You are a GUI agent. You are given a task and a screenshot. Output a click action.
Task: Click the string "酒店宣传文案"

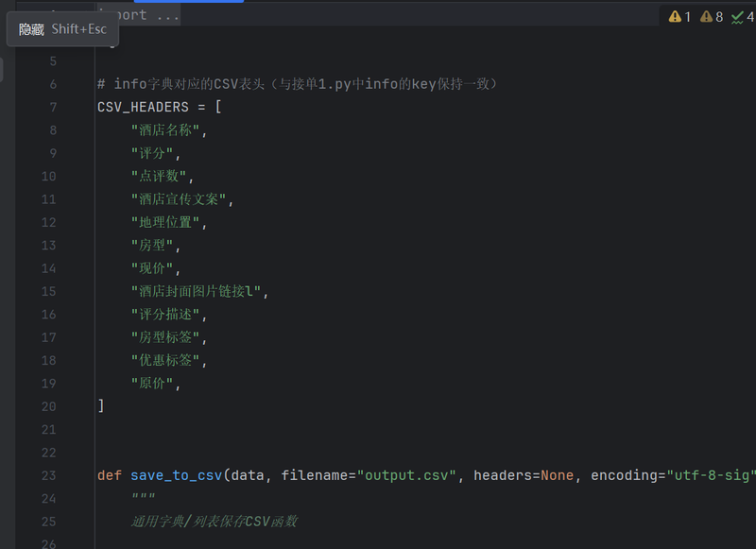click(x=179, y=199)
